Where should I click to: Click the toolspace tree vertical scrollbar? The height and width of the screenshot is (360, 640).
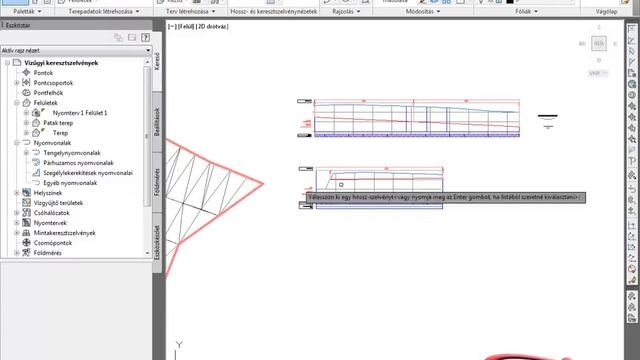[147, 136]
